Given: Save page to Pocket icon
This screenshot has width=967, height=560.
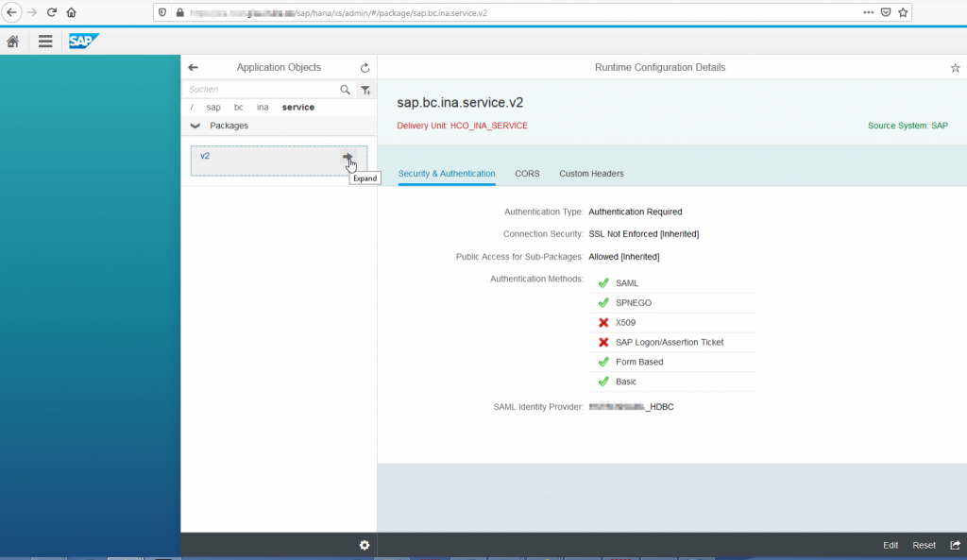Looking at the screenshot, I should [x=886, y=12].
